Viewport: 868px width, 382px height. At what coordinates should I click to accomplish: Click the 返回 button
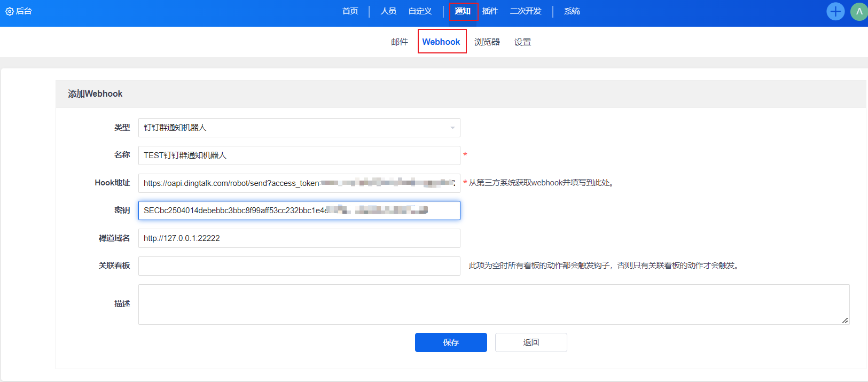(531, 342)
